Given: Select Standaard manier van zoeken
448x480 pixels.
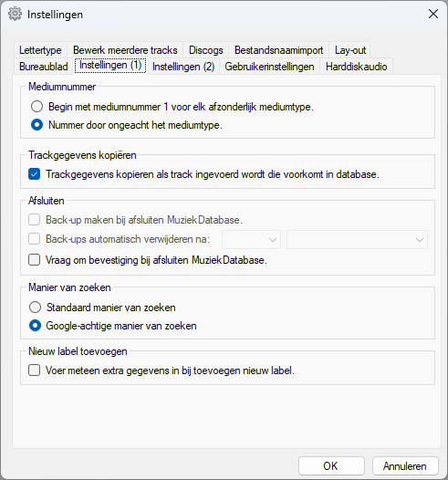Looking at the screenshot, I should tap(35, 307).
